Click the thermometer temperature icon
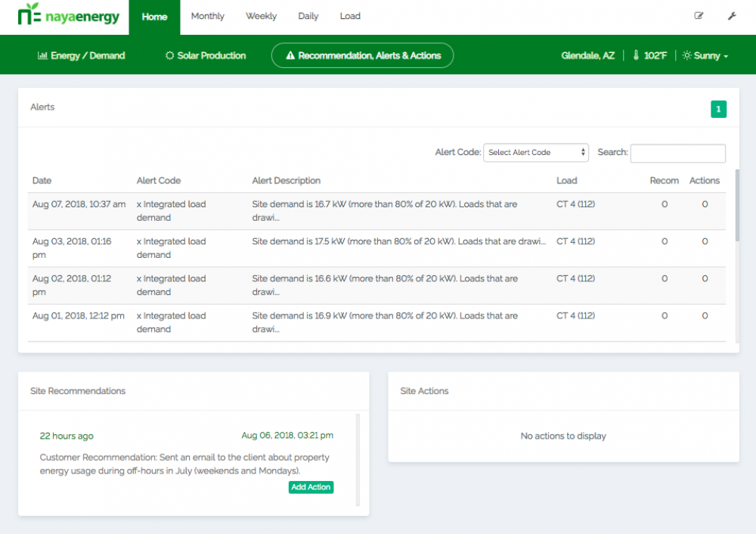The width and height of the screenshot is (756, 534). (636, 56)
